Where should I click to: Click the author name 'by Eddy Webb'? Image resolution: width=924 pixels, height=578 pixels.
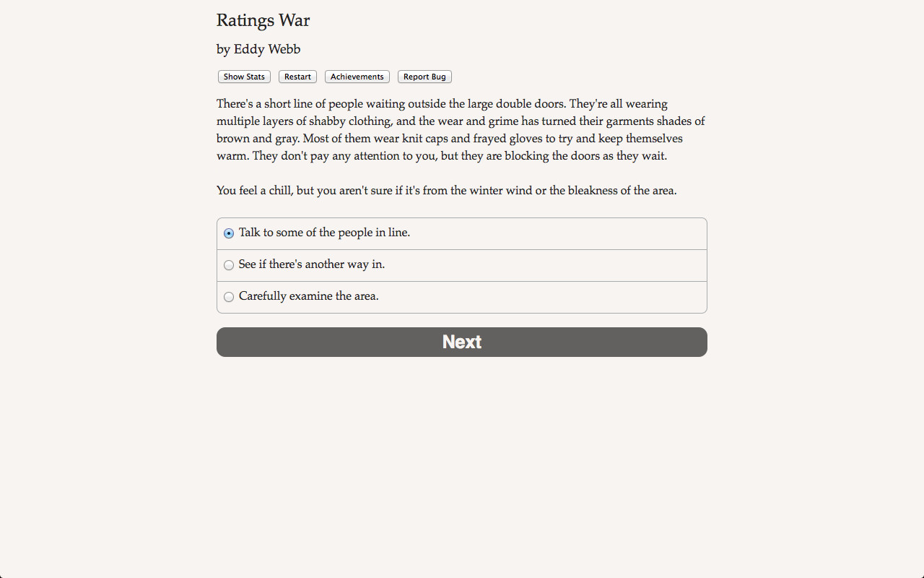pos(258,49)
